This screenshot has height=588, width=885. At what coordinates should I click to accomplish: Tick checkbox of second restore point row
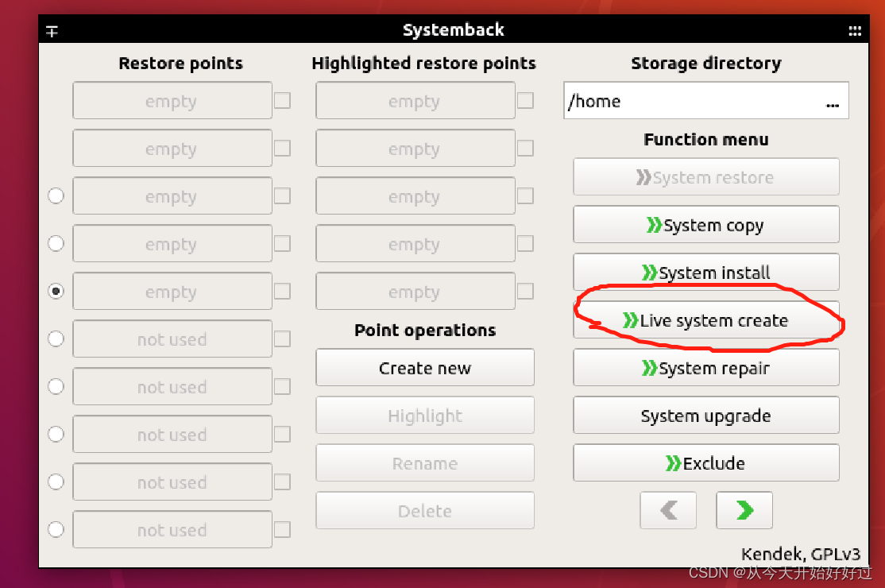click(x=282, y=149)
